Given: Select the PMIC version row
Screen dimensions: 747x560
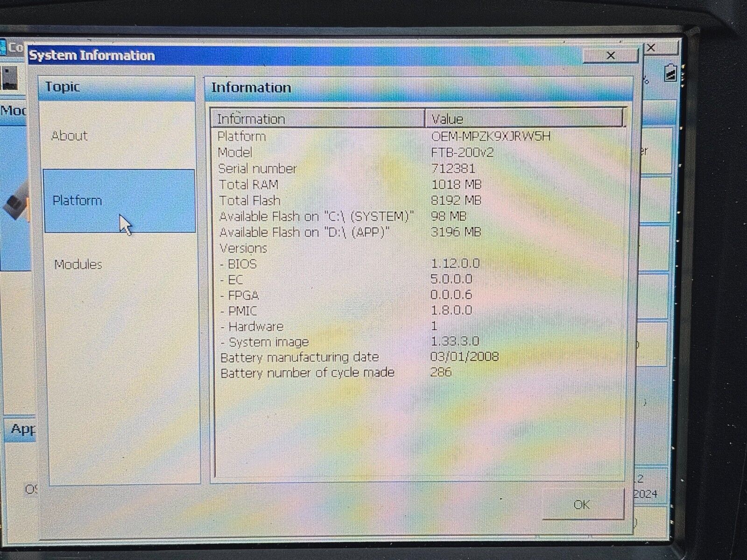Looking at the screenshot, I should click(418, 310).
